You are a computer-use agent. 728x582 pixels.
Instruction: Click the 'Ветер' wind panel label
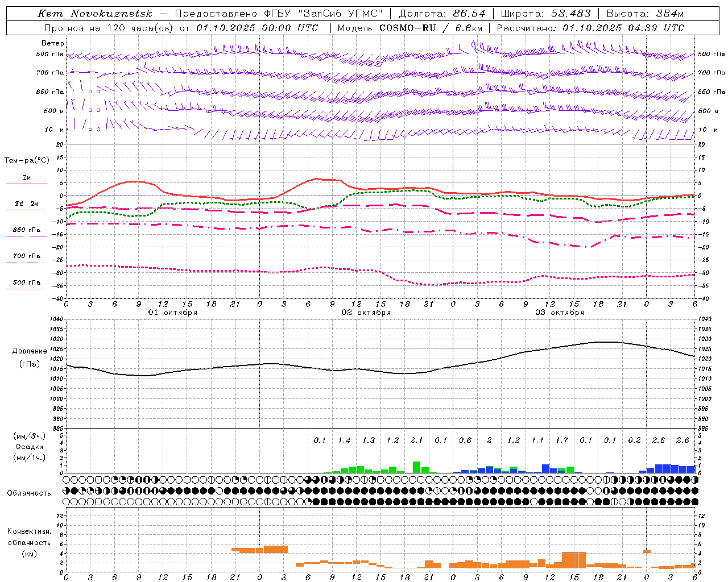tap(53, 43)
